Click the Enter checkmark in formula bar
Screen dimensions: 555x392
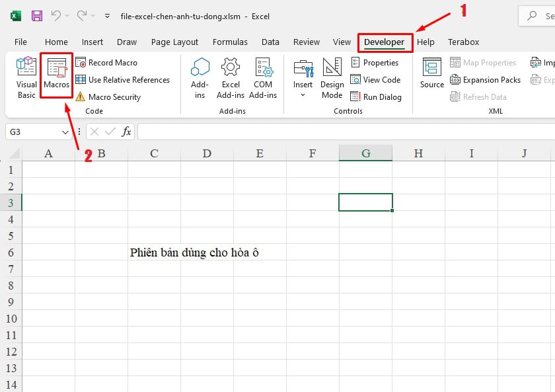tap(110, 132)
